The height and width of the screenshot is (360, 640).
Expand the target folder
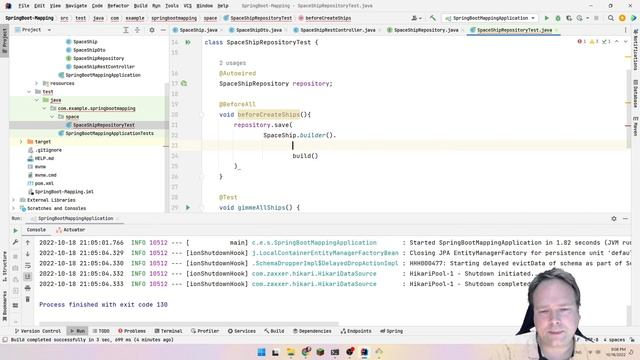[x=21, y=142]
